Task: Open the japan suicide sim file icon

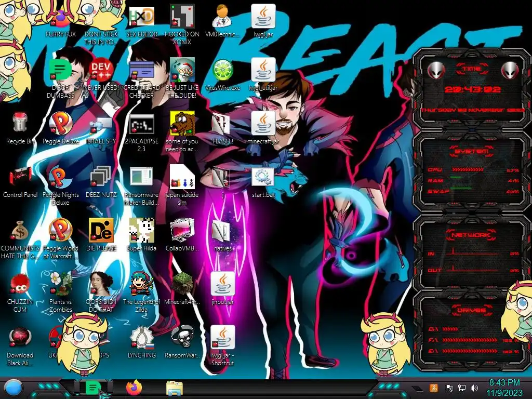Action: point(182,177)
